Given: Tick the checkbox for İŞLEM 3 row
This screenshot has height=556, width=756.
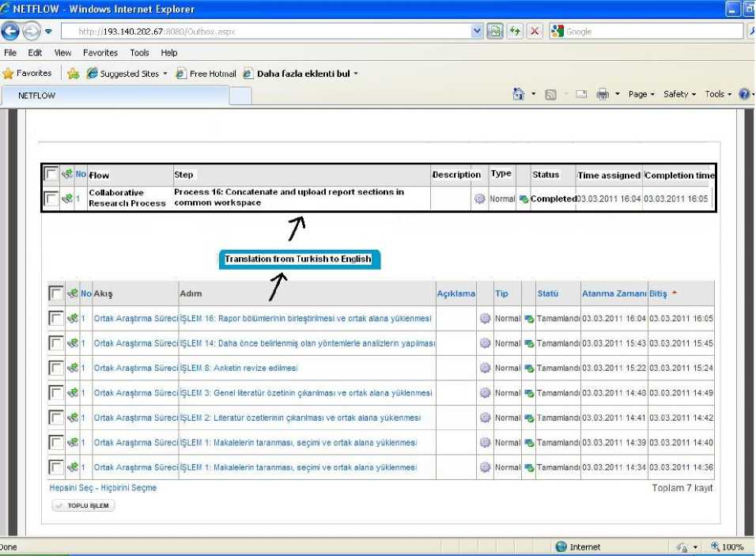Looking at the screenshot, I should point(55,393).
